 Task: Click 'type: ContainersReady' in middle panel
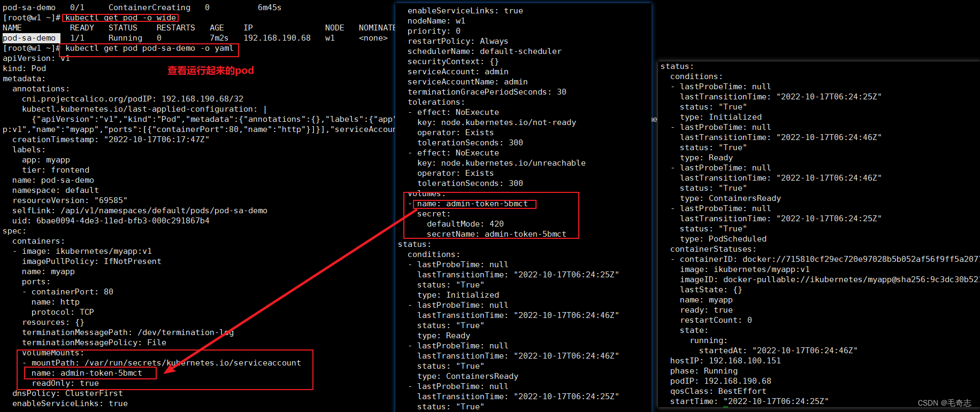pos(468,376)
